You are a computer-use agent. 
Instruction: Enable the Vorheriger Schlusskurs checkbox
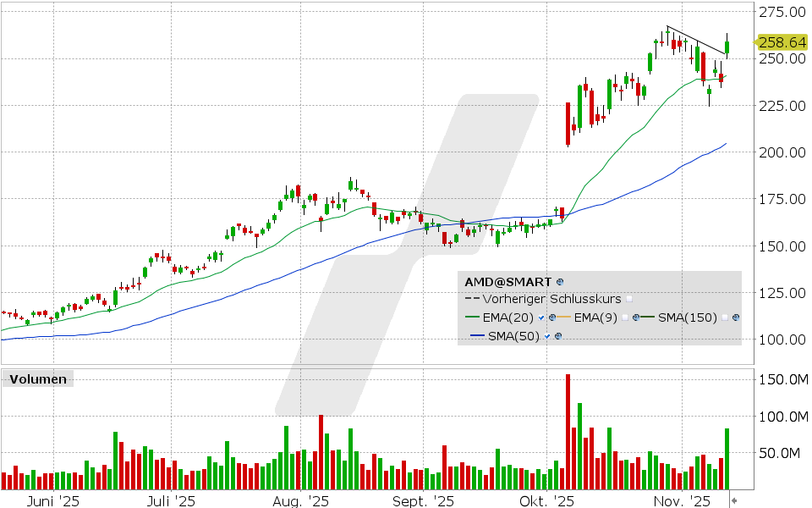[629, 300]
